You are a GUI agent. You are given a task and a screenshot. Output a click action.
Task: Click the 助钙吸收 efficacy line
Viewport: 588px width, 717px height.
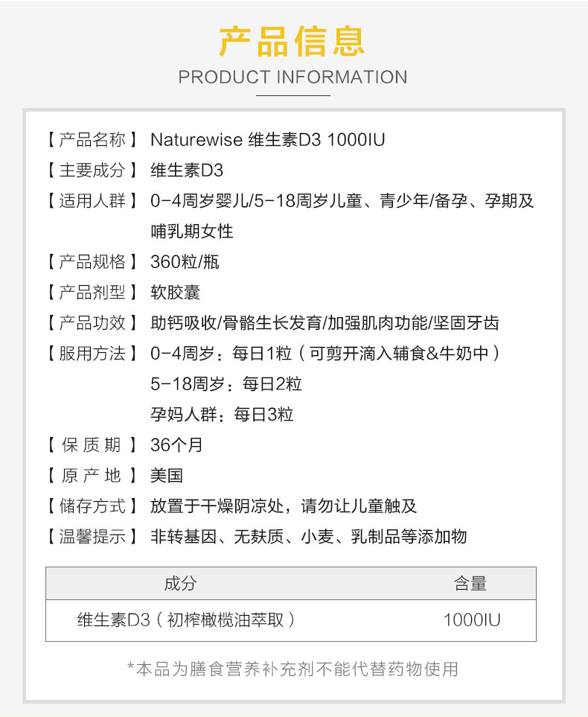click(x=325, y=322)
